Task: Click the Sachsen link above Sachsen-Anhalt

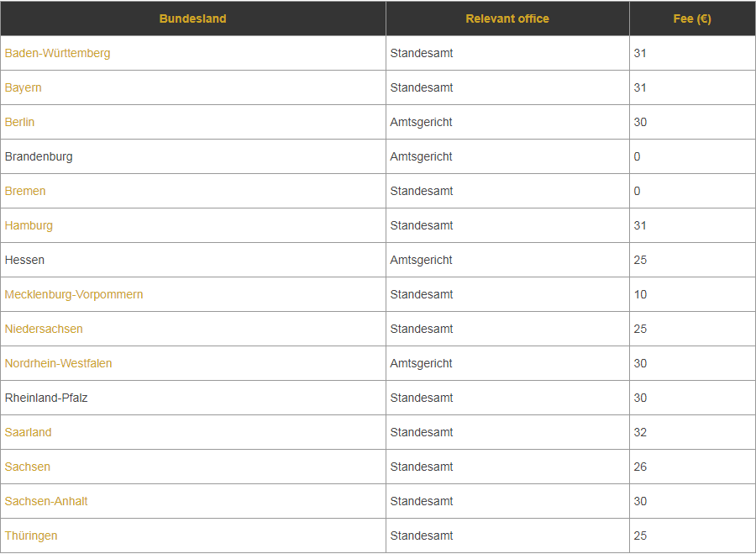Action: (x=27, y=467)
